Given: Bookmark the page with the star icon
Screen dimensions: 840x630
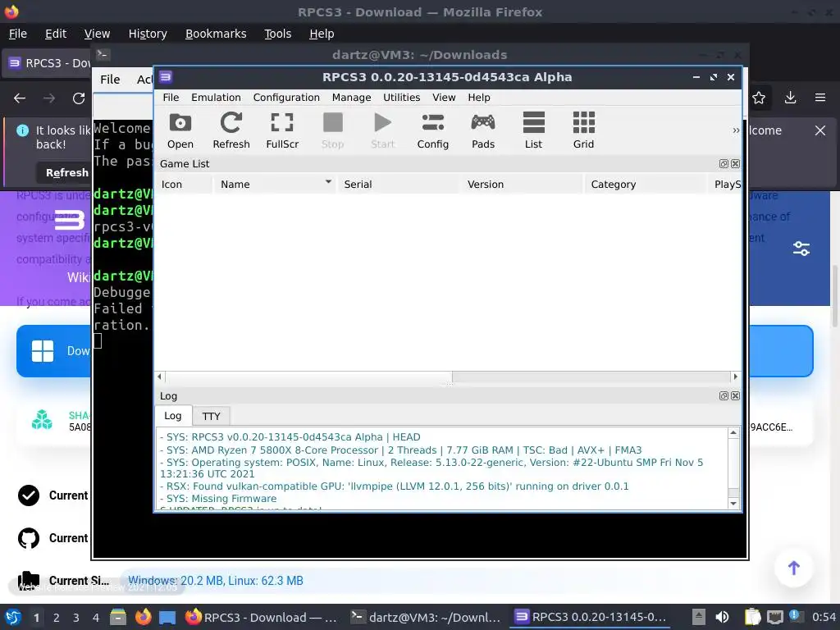Looking at the screenshot, I should point(759,98).
